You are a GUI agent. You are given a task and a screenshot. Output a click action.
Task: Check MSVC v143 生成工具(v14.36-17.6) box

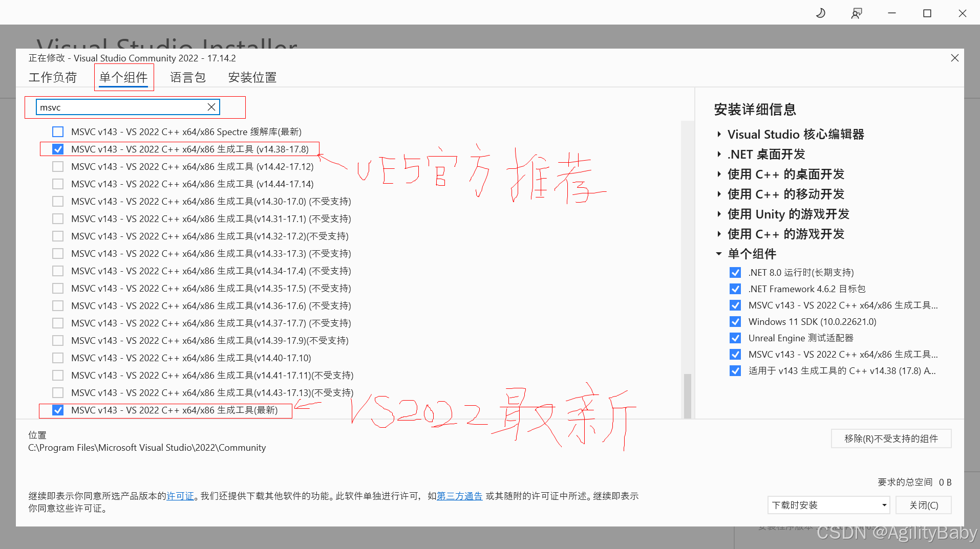coord(58,306)
